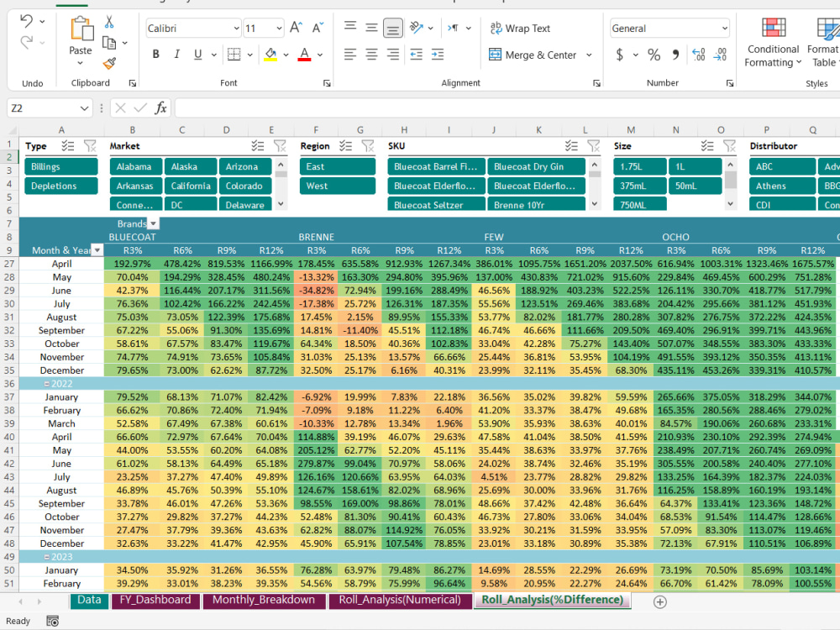Select Roll_Analysis(%Difference) sheet tab
840x630 pixels.
pos(553,600)
